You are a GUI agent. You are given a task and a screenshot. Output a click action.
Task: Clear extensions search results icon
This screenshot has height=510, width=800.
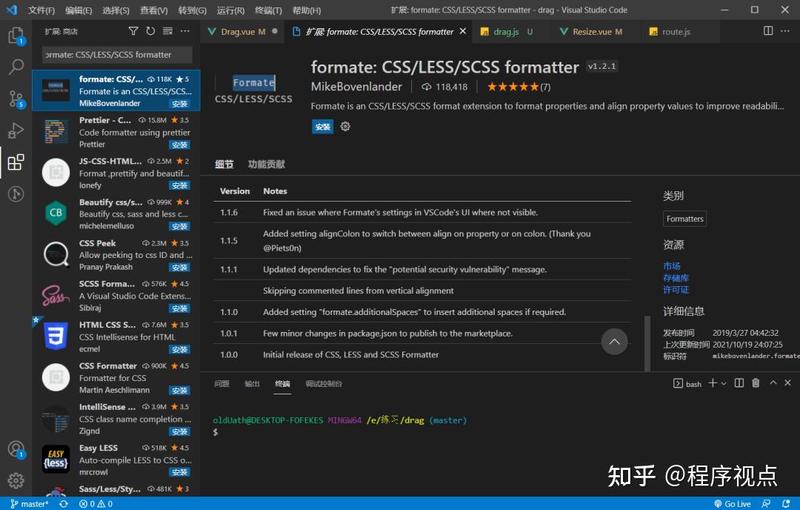tap(167, 31)
